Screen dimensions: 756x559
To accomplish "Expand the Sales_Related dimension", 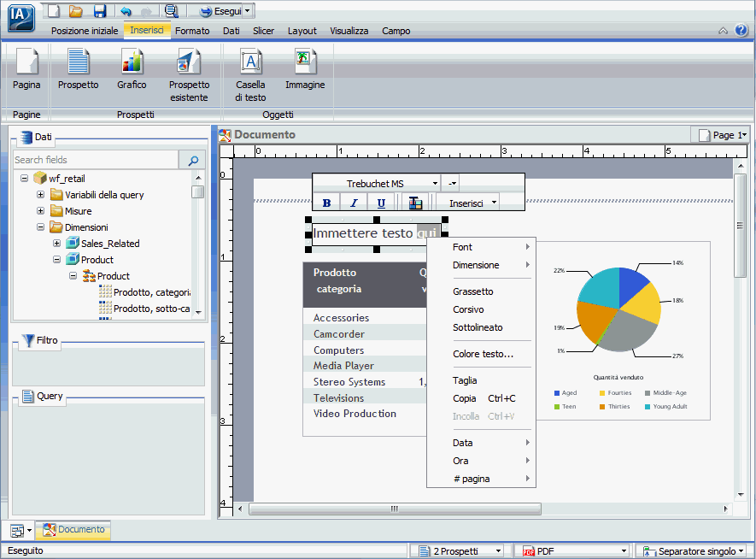I will point(56,244).
